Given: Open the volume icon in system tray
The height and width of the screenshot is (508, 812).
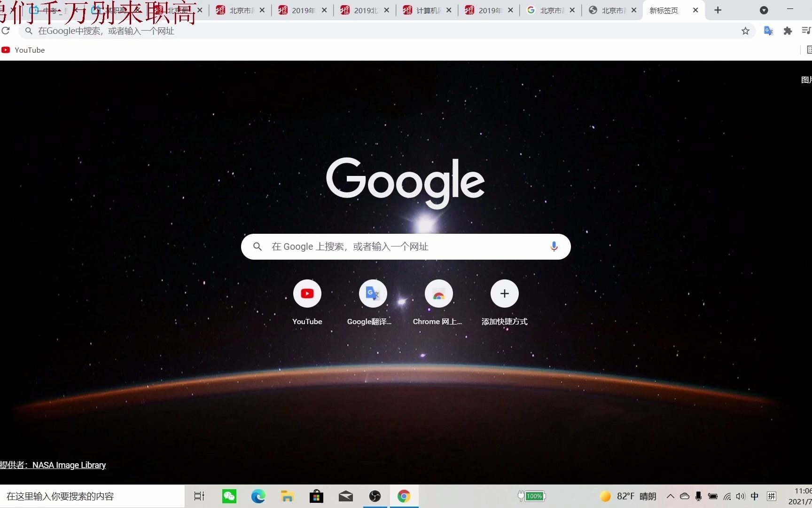Looking at the screenshot, I should [x=741, y=496].
